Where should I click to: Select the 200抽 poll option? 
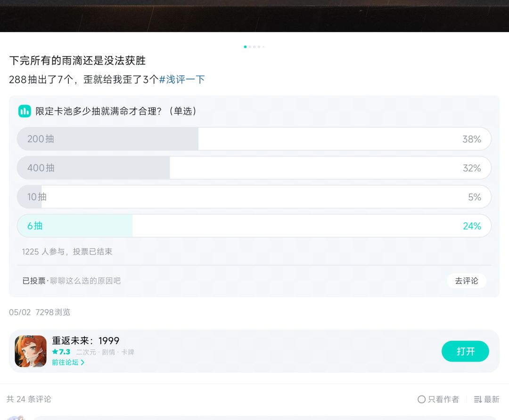(254, 139)
